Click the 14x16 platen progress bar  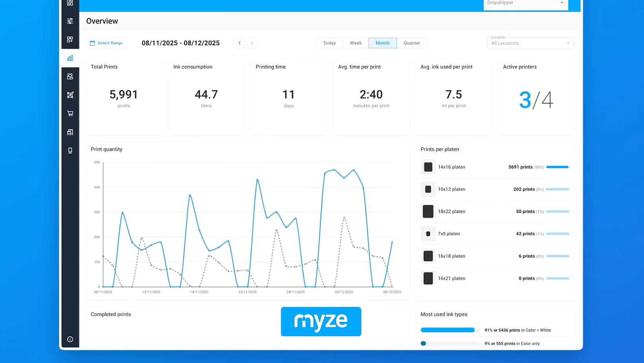pos(558,167)
